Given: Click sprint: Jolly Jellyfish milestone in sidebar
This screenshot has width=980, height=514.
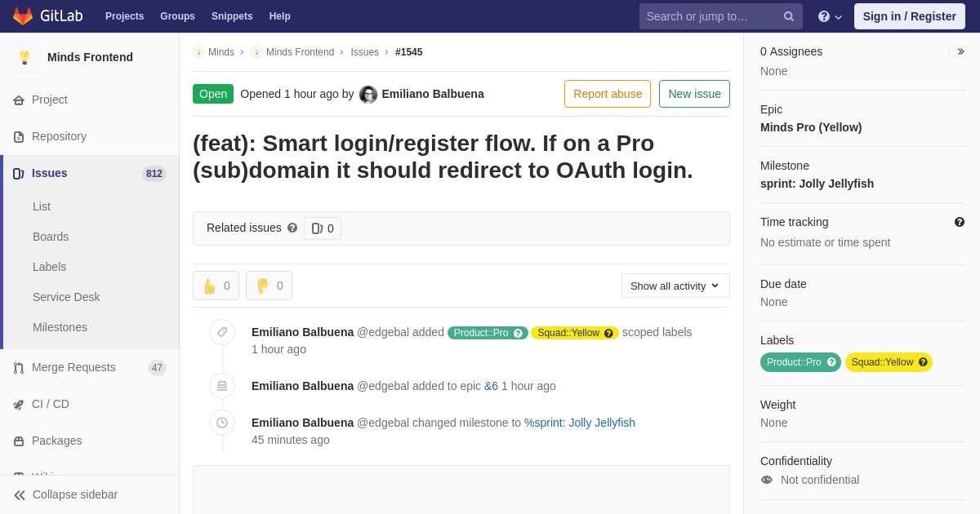Looking at the screenshot, I should tap(817, 184).
